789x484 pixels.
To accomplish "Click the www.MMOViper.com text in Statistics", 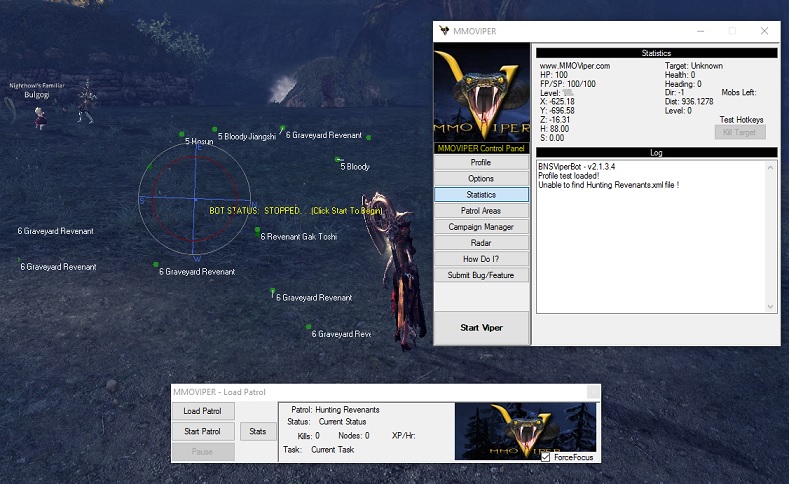I will [x=575, y=66].
